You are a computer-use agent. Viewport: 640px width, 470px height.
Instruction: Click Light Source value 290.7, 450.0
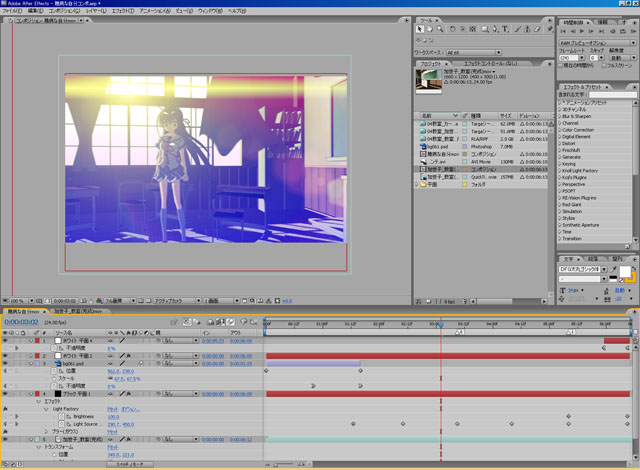[x=120, y=424]
